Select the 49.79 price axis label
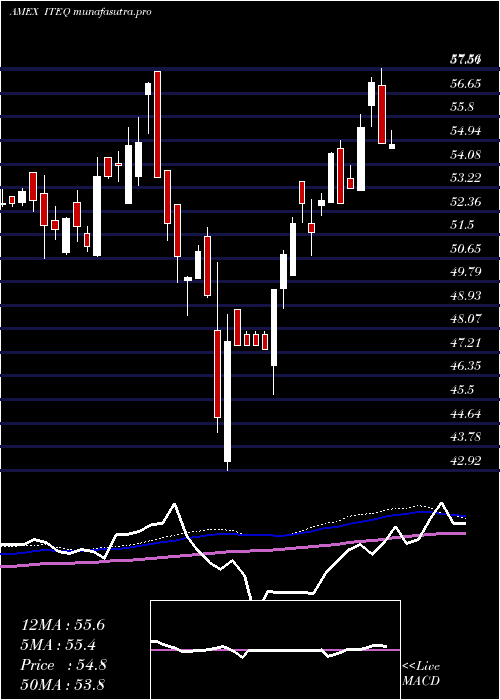500x700 pixels. click(466, 272)
